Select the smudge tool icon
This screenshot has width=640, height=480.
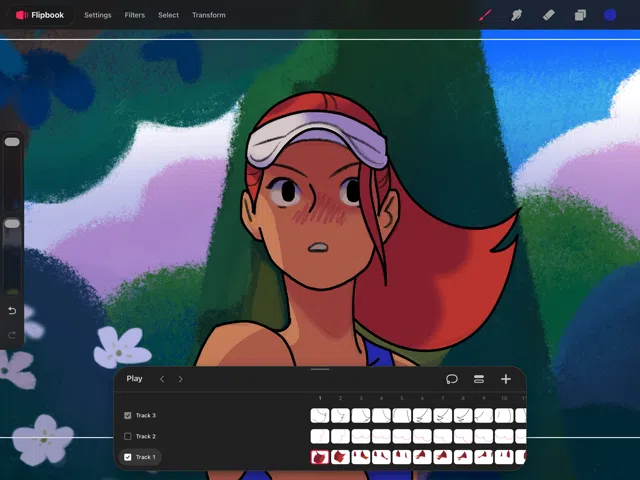(516, 15)
